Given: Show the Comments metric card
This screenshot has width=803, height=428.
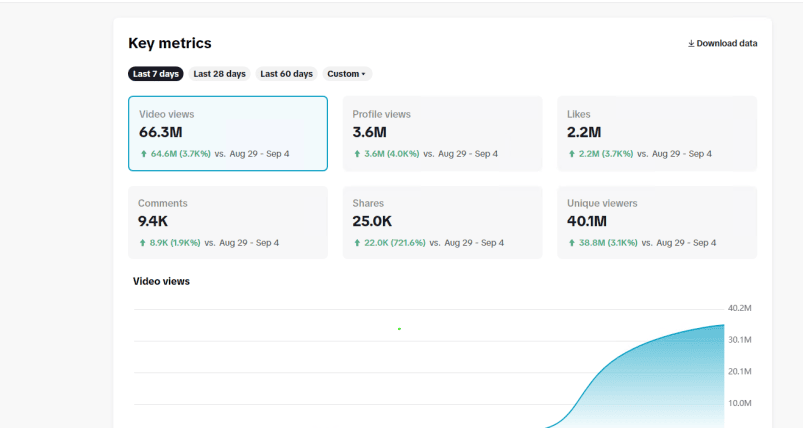Looking at the screenshot, I should [x=227, y=222].
